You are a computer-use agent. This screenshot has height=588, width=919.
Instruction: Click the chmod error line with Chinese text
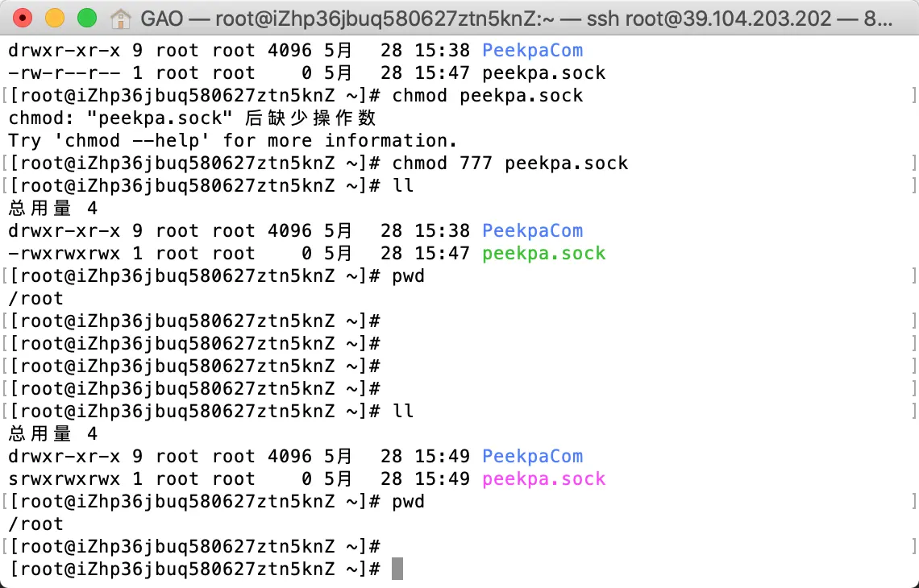click(192, 118)
